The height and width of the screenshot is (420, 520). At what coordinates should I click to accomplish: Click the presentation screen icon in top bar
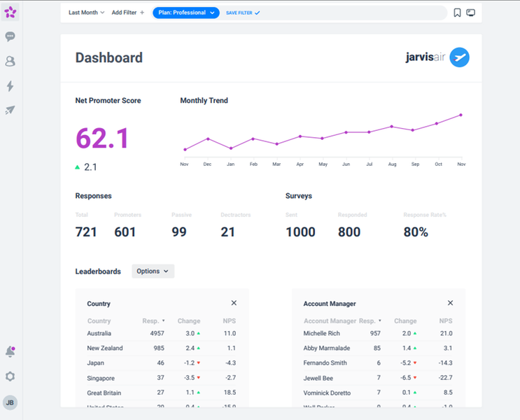pos(471,13)
